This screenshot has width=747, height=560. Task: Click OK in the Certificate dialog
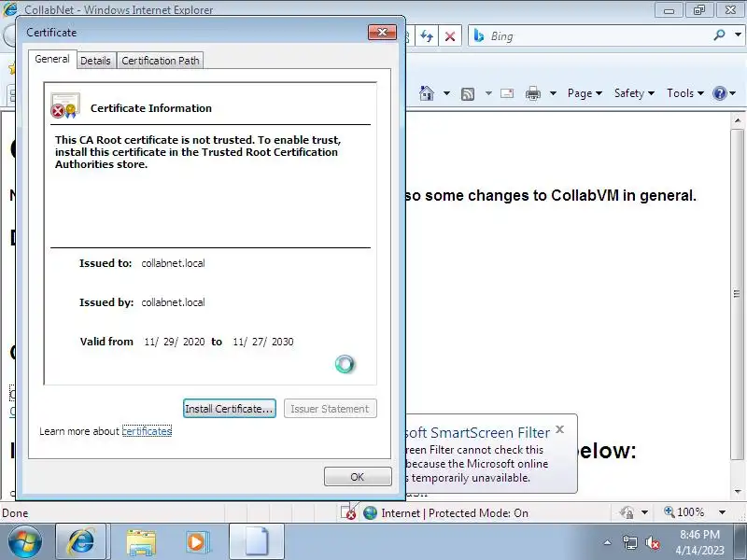[358, 477]
